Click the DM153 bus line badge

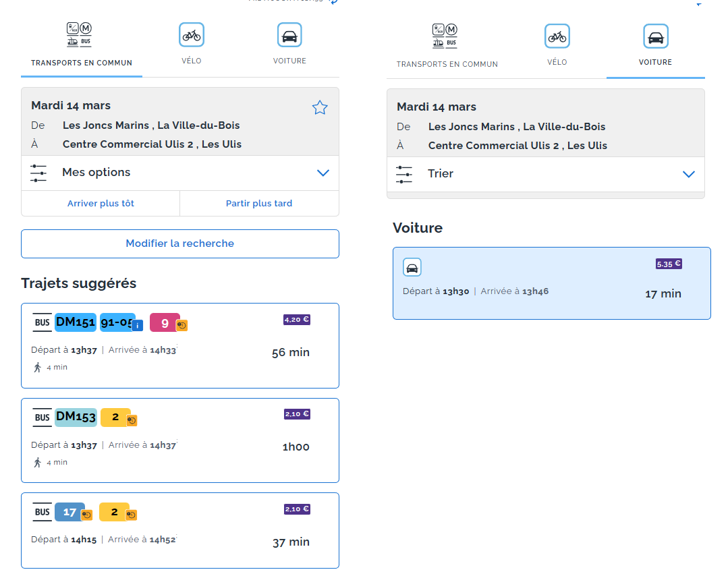(76, 417)
